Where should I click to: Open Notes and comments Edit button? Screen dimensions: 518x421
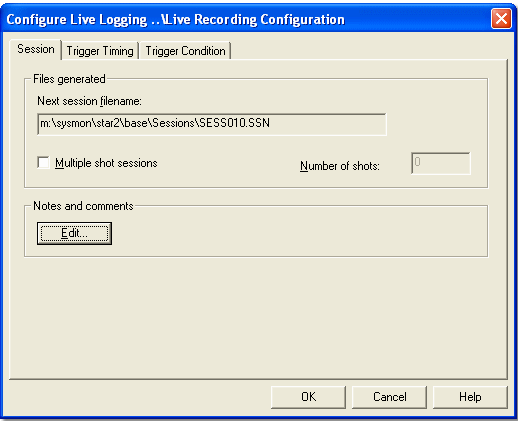(x=74, y=233)
